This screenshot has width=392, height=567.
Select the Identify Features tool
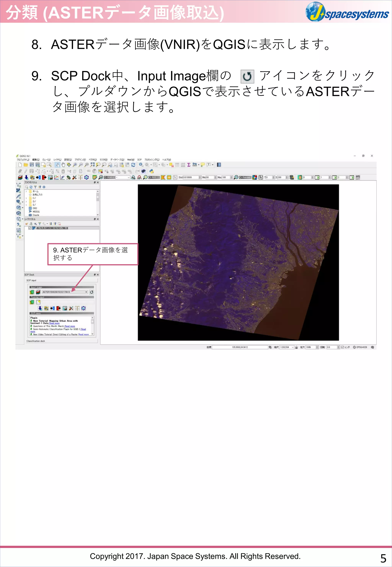pyautogui.click(x=141, y=165)
